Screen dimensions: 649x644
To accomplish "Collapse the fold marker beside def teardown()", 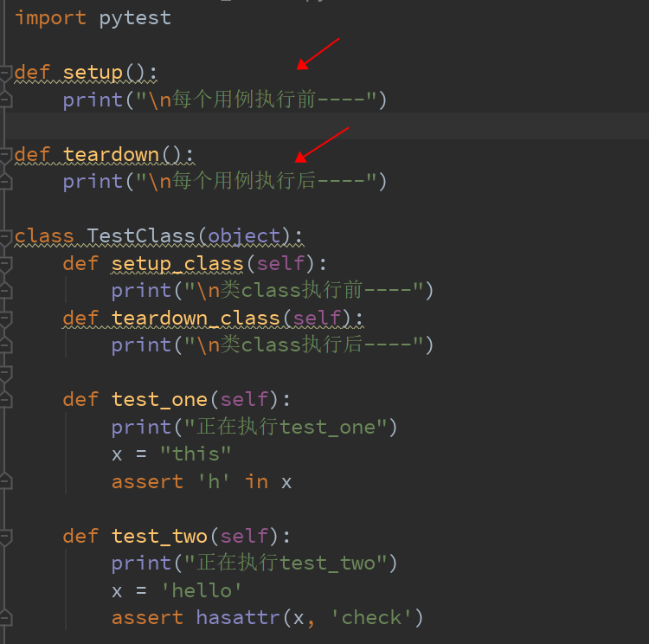I will tap(5, 155).
